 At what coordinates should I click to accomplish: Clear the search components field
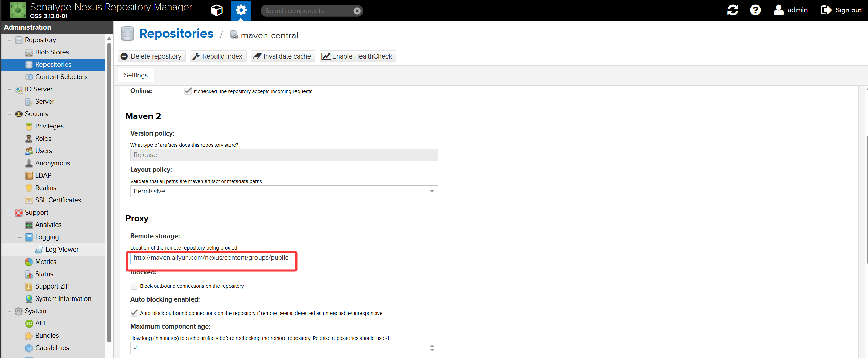click(357, 11)
